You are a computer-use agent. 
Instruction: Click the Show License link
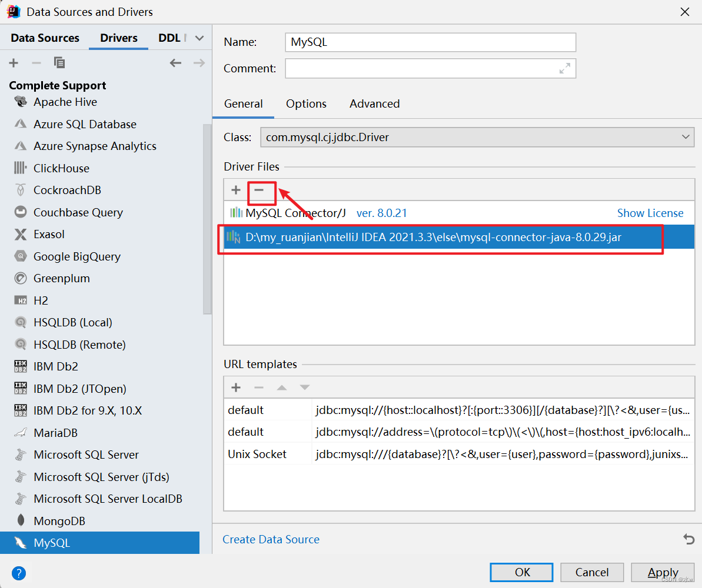[650, 213]
